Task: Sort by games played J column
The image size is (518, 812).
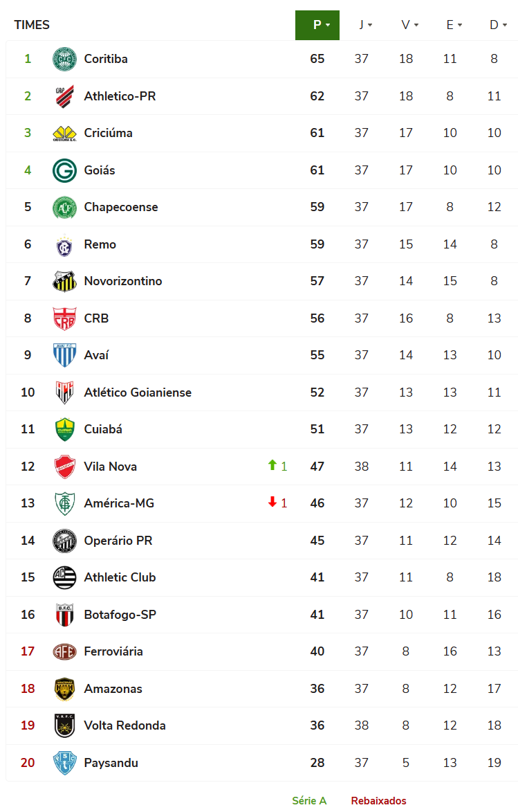Action: click(365, 25)
